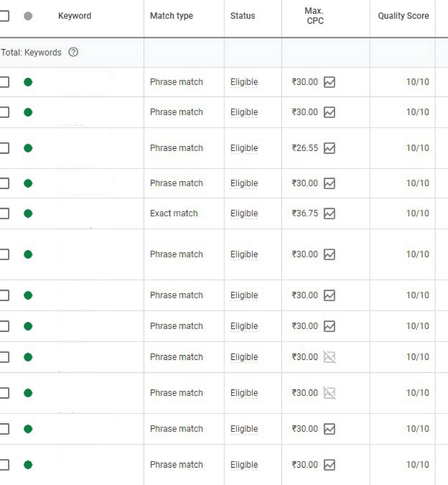Click the gray status dot in header
The width and height of the screenshot is (448, 485).
pyautogui.click(x=28, y=16)
